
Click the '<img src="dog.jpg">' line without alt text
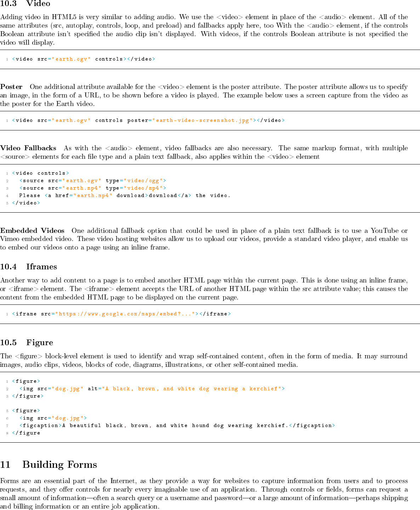click(x=53, y=418)
